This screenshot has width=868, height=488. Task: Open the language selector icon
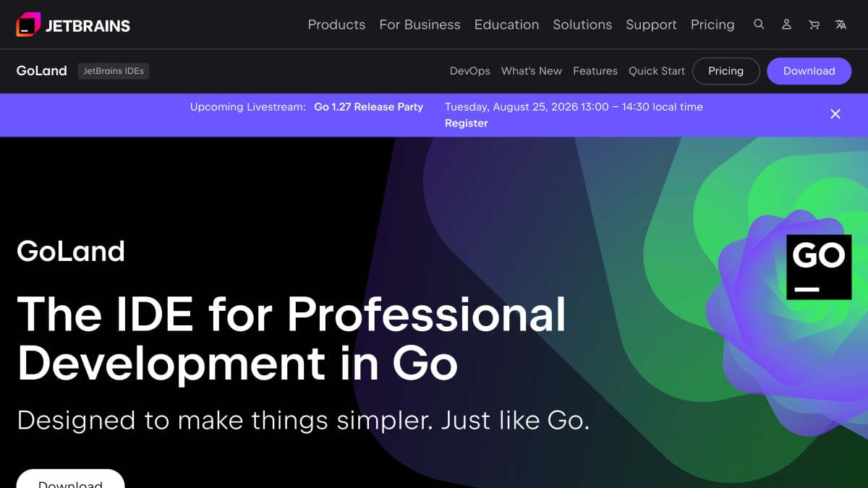(841, 25)
